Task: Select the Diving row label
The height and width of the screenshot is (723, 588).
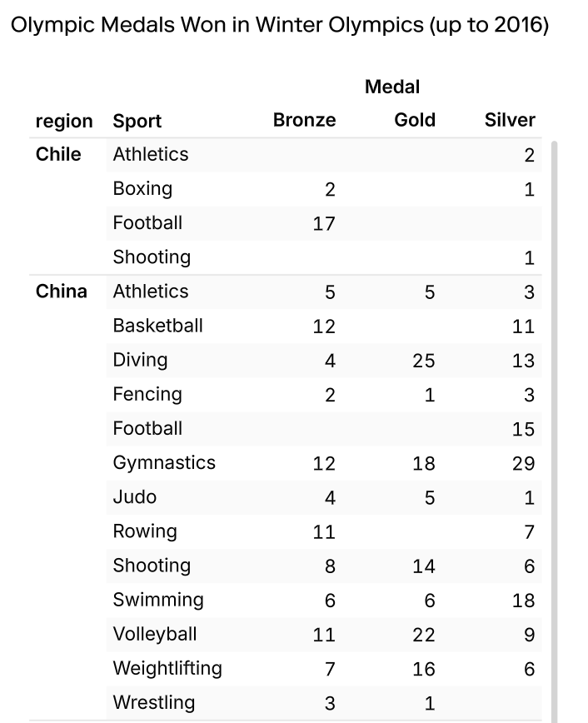Action: click(x=140, y=360)
